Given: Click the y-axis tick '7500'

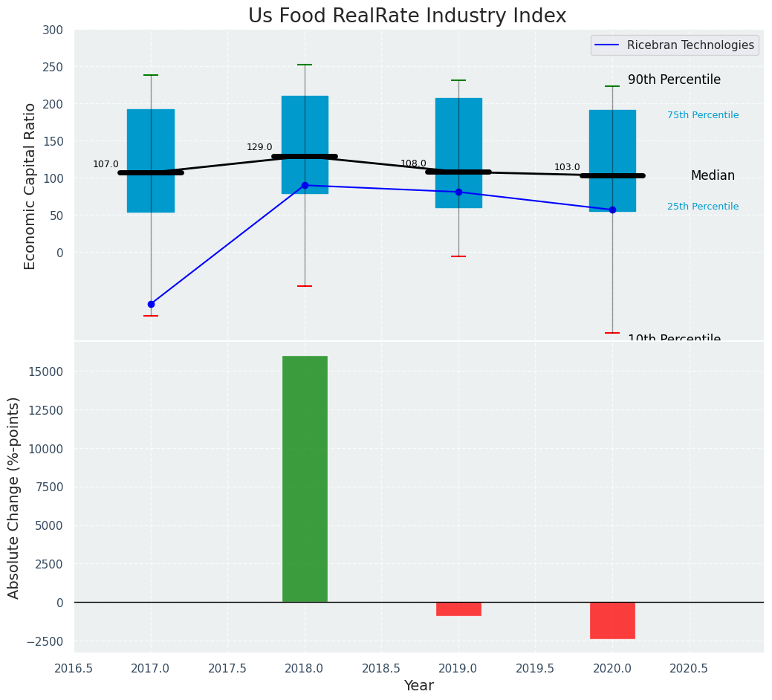Looking at the screenshot, I should click(50, 487).
